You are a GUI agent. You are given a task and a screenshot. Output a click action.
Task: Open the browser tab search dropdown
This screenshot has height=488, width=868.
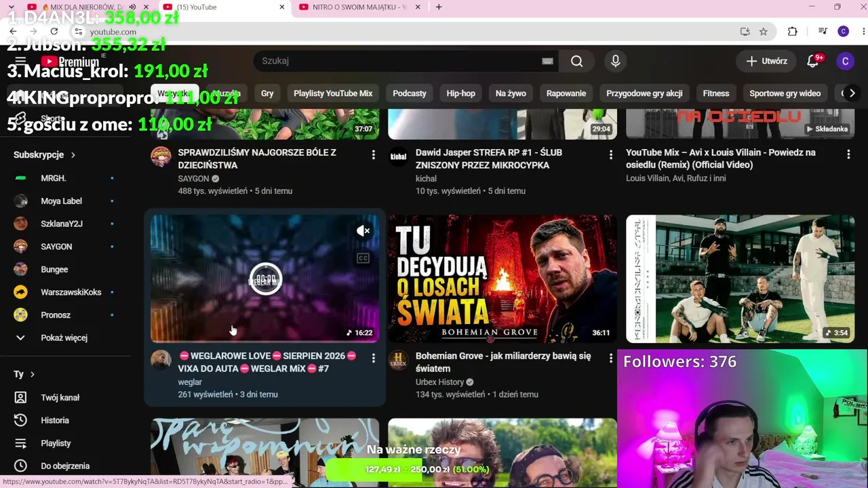click(x=11, y=7)
